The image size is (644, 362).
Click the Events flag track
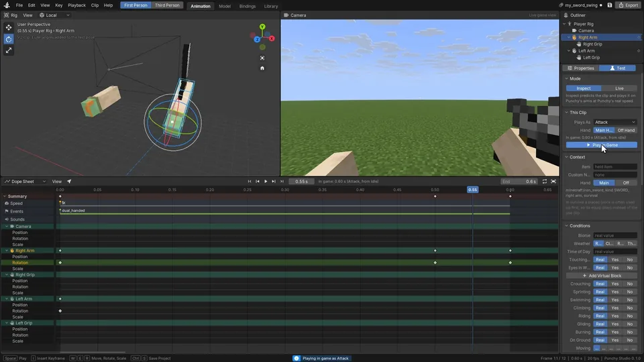[7, 211]
